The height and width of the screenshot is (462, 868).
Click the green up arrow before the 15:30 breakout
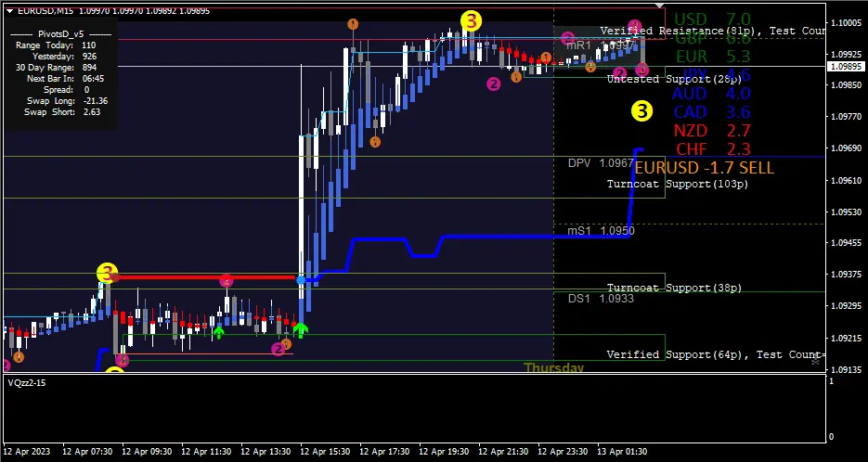coord(300,331)
